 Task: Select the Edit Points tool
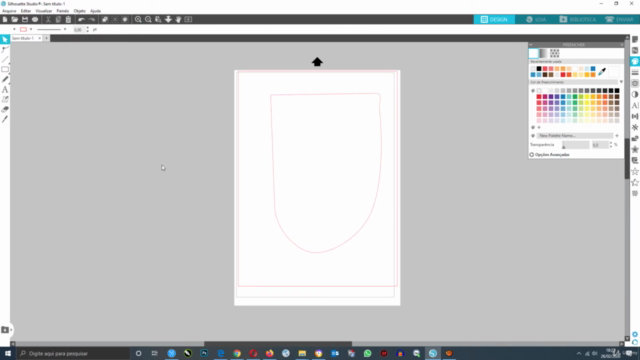(x=5, y=49)
